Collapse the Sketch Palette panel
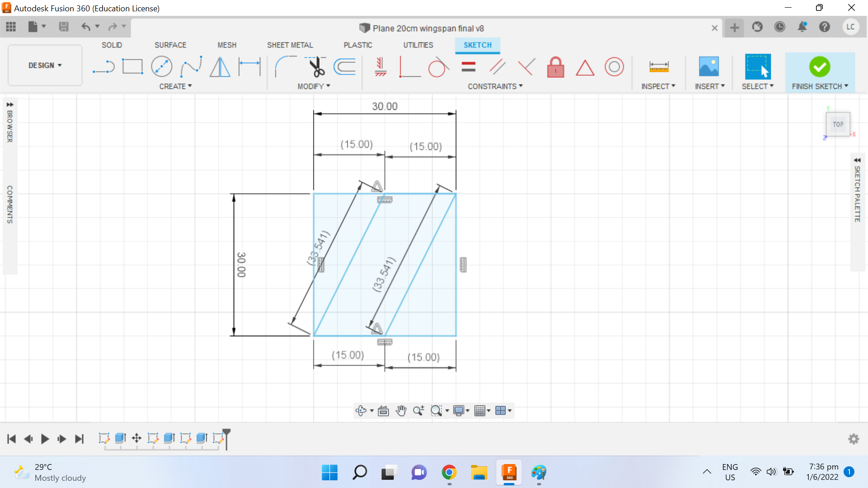Viewport: 868px width, 488px height. [x=858, y=160]
